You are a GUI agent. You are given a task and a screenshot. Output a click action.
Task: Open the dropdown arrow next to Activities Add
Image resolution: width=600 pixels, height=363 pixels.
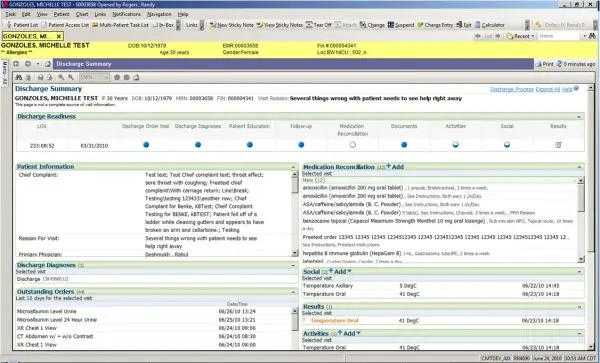pyautogui.click(x=359, y=333)
